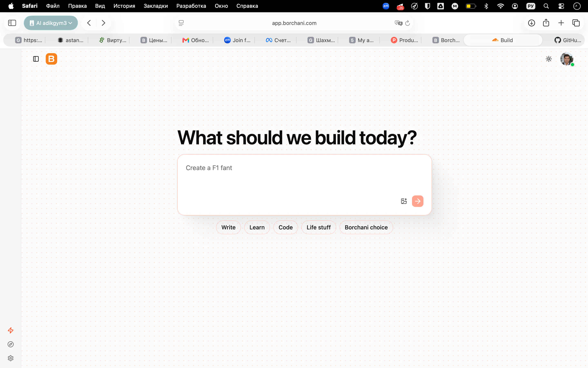Screen dimensions: 588x368
Task: Show the tab overview
Action: [576, 23]
